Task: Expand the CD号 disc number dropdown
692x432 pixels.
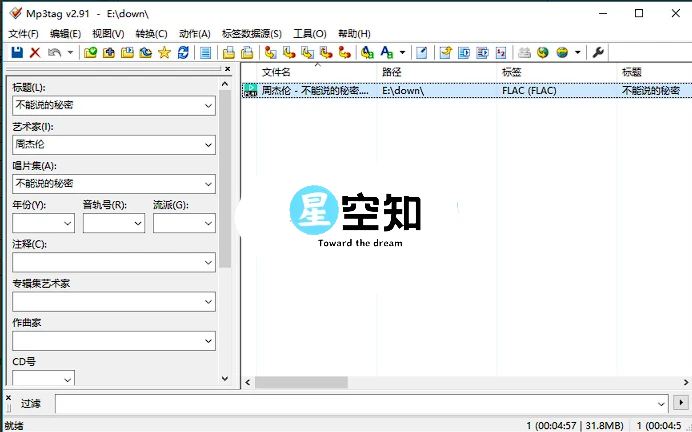Action: coord(68,379)
